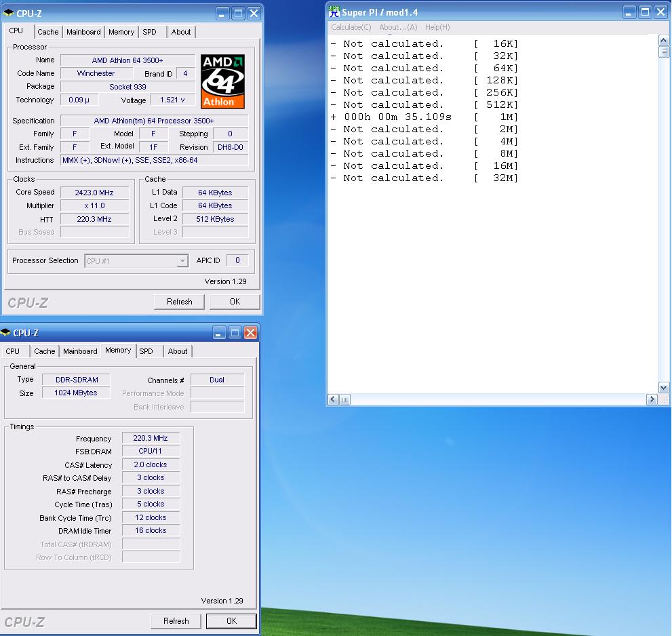Click the memory Type value DDR-SDRAM

76,380
